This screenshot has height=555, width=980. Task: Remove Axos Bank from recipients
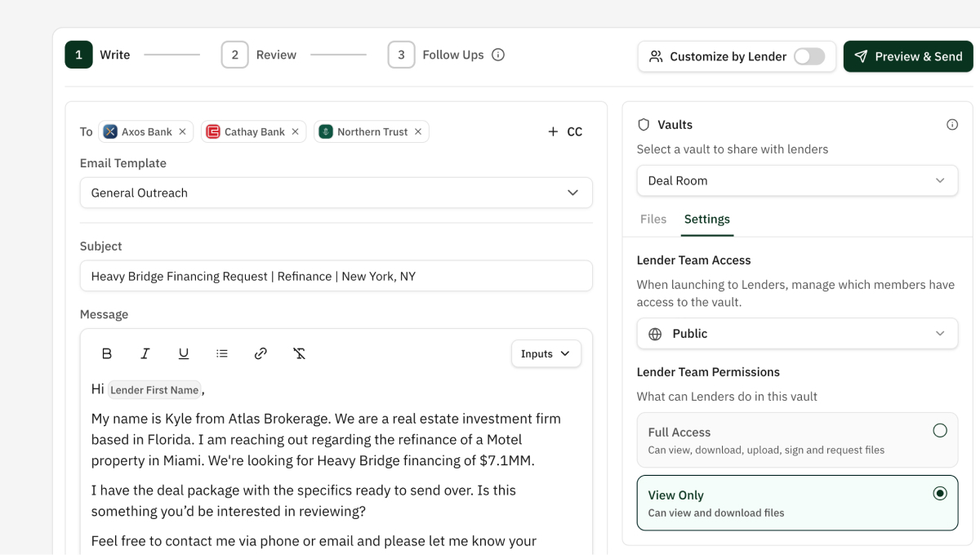[x=182, y=131]
